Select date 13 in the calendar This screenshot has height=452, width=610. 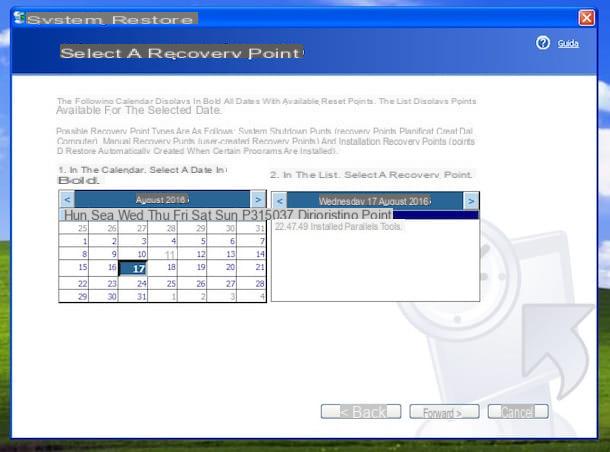[222, 254]
